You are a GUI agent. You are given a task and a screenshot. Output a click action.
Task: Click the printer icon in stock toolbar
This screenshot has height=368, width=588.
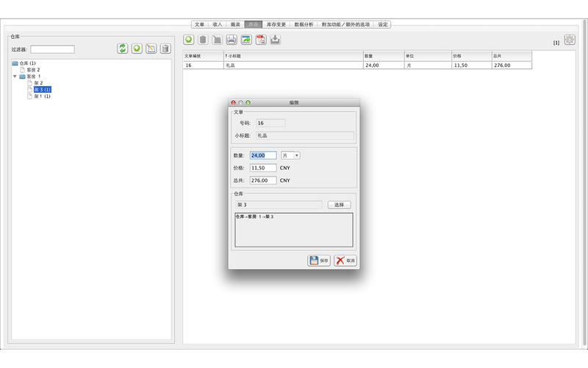pos(232,40)
